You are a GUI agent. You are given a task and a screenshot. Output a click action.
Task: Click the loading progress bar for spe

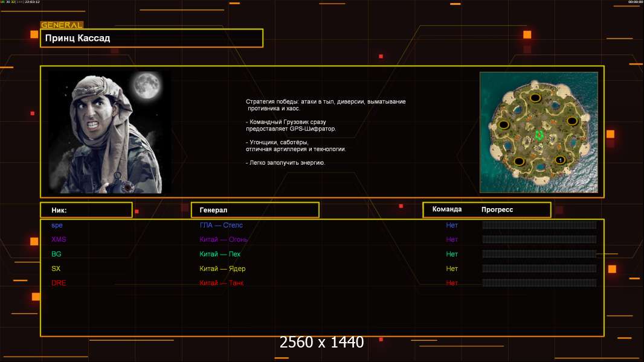tap(539, 225)
